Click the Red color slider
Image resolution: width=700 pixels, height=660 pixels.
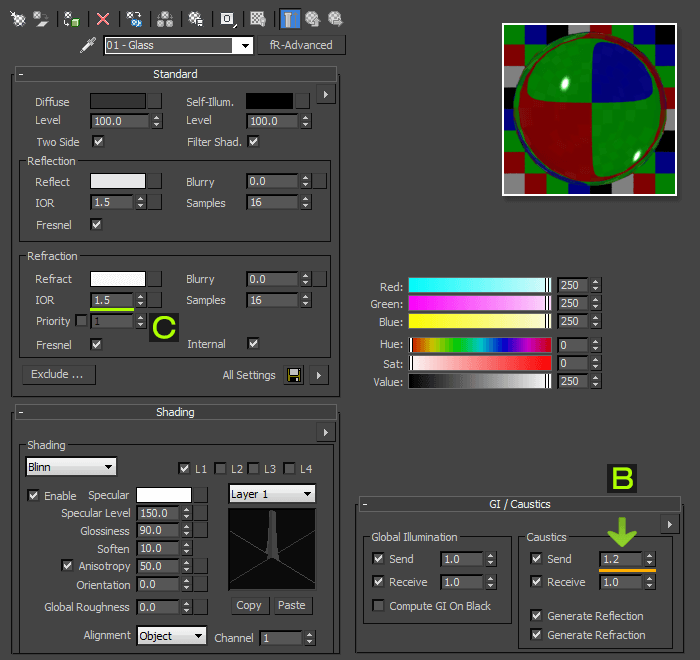[480, 285]
